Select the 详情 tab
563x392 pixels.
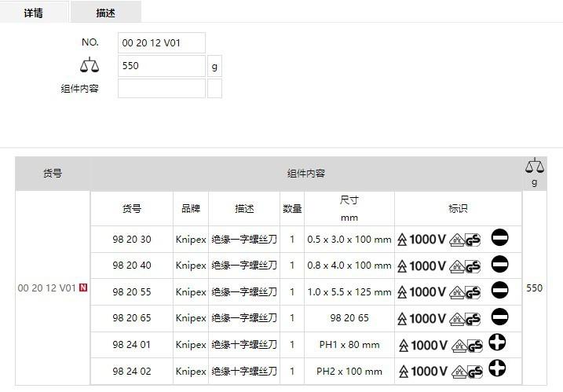(x=33, y=13)
